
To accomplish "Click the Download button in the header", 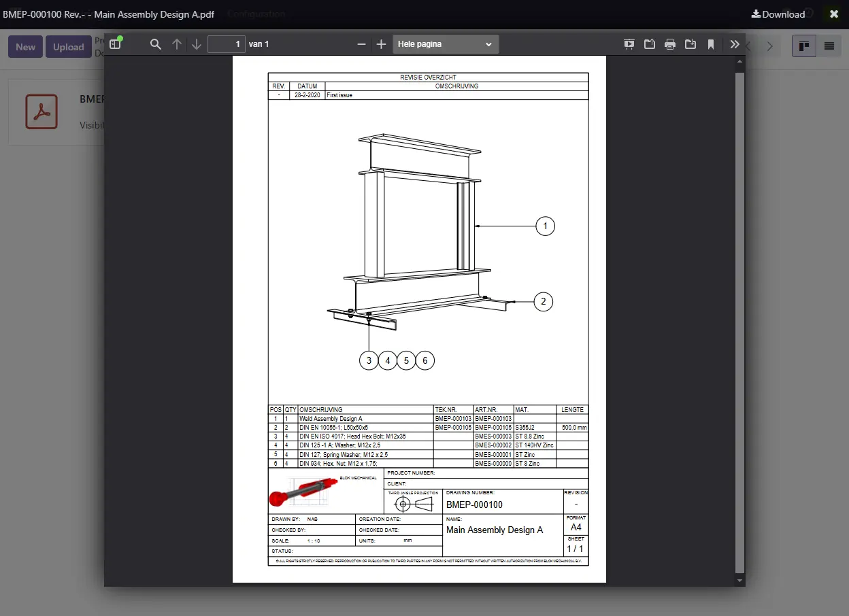I will 778,14.
